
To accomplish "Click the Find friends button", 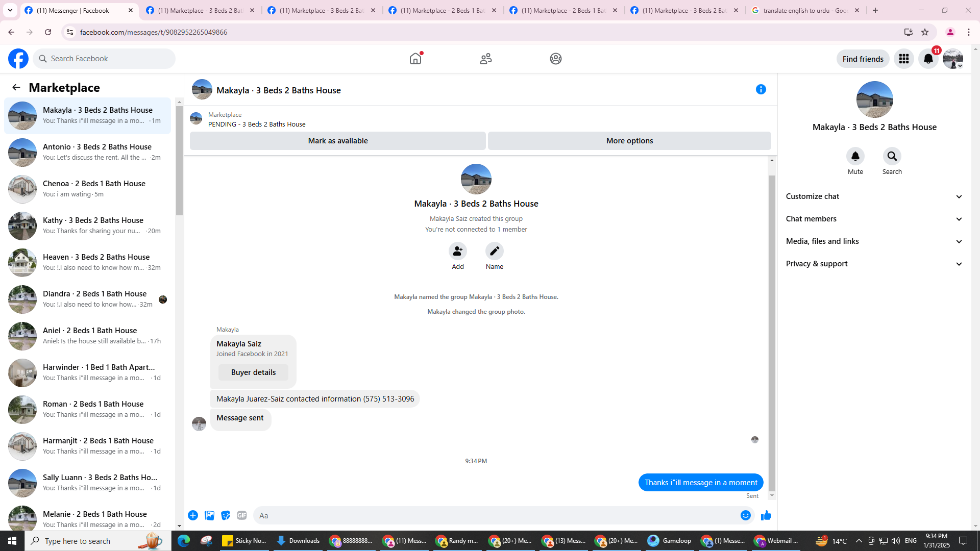I will pyautogui.click(x=863, y=59).
